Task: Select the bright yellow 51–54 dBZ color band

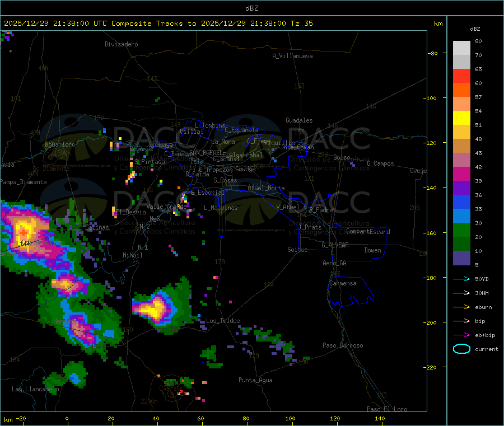Action: 461,118
